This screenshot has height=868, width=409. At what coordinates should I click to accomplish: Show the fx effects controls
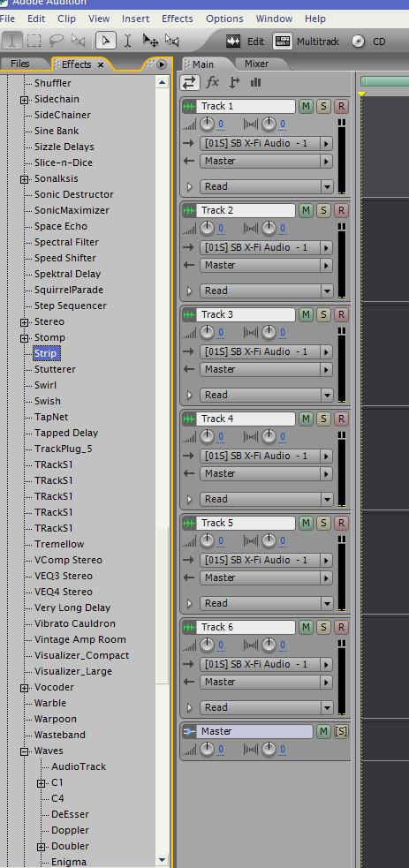(x=213, y=82)
